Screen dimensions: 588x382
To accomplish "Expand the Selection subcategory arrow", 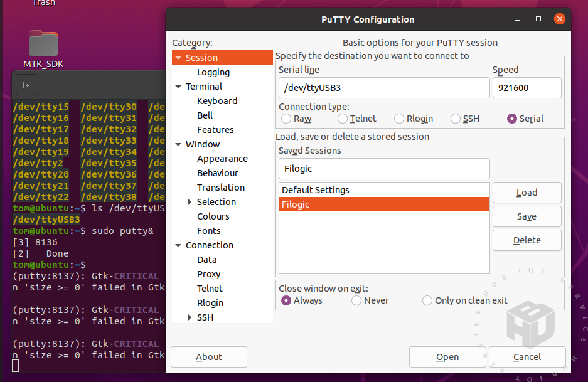I will tap(190, 202).
